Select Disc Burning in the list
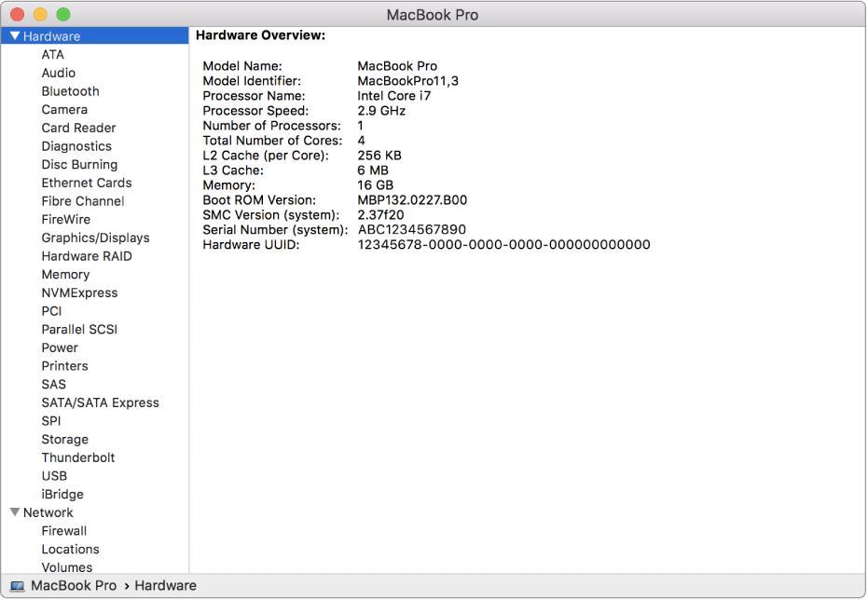Image resolution: width=868 pixels, height=600 pixels. 79,165
